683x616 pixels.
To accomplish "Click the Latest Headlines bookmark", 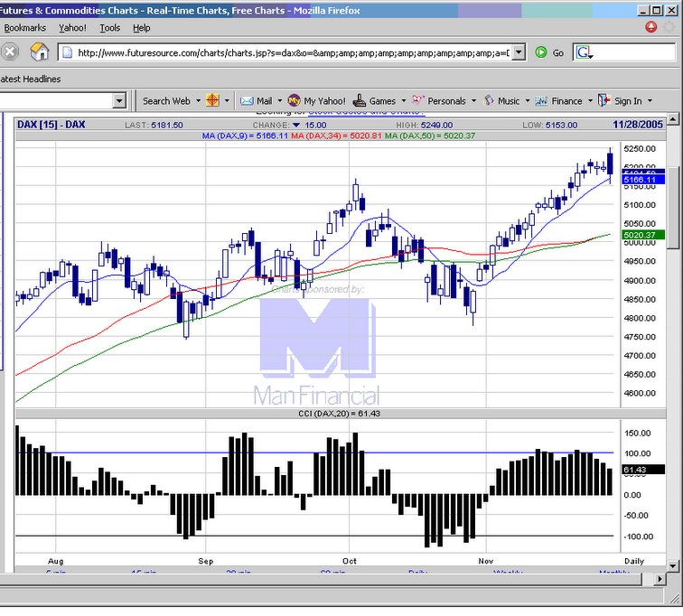I will click(31, 79).
